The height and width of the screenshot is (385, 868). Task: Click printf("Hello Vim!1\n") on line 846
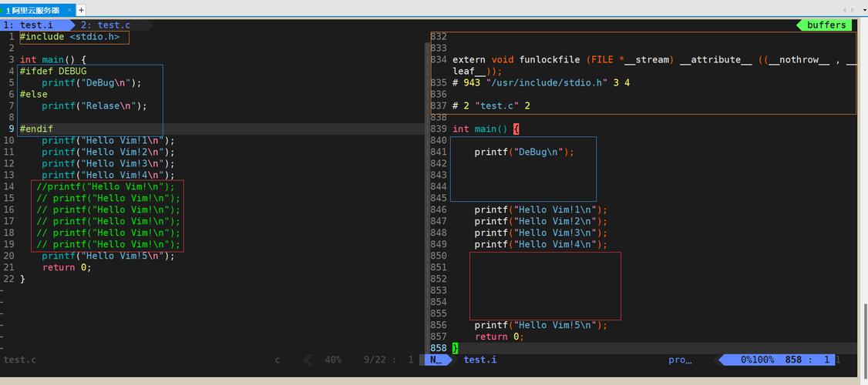coord(541,209)
